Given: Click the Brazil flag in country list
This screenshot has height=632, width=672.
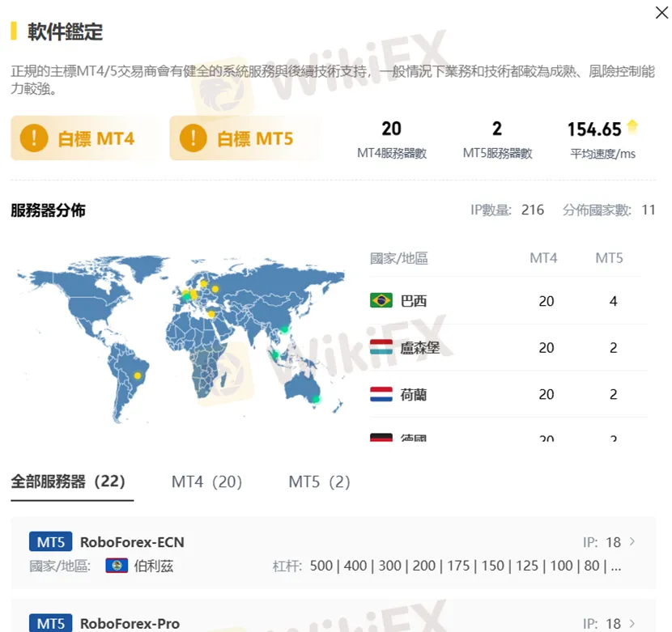Looking at the screenshot, I should point(381,300).
